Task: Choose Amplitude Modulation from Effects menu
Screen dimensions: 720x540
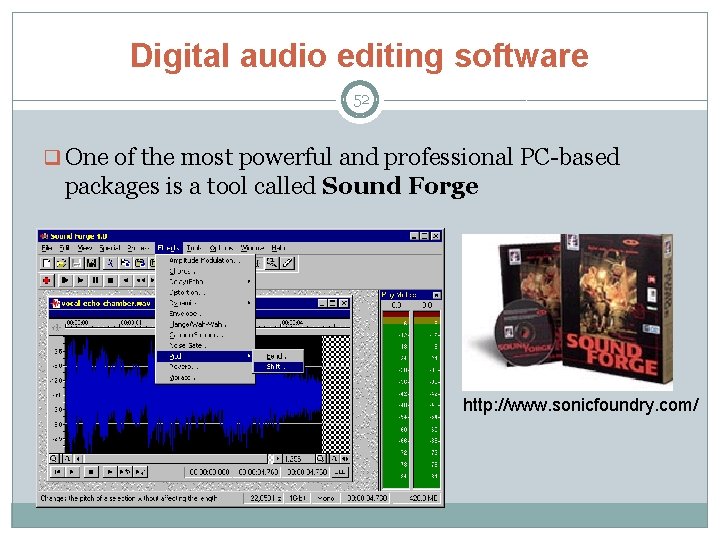Action: (x=205, y=260)
